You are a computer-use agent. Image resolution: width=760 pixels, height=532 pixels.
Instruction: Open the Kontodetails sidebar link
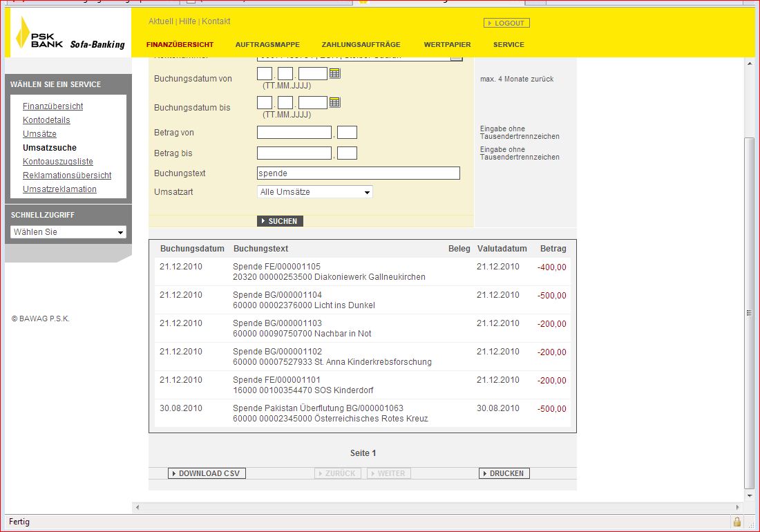pyautogui.click(x=46, y=120)
